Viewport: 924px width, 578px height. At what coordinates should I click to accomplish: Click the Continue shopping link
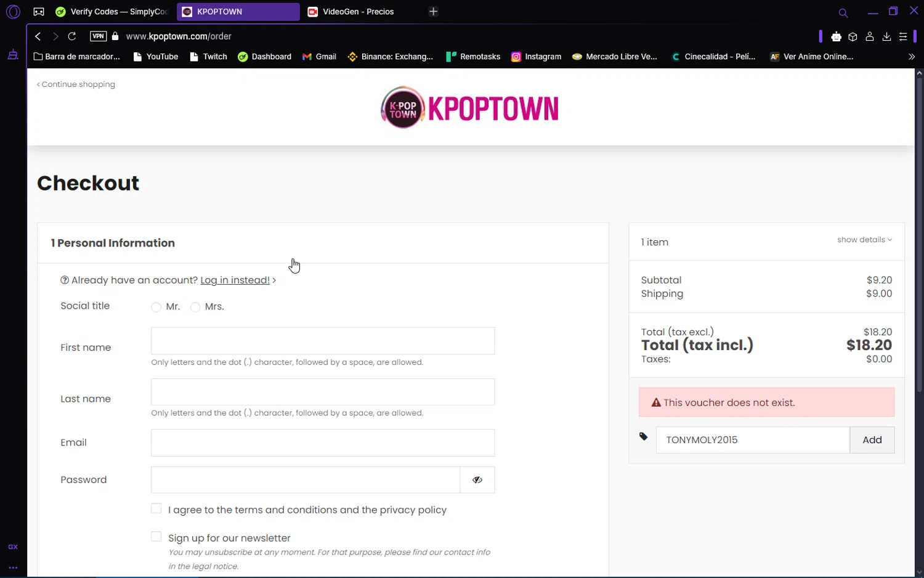tap(76, 84)
